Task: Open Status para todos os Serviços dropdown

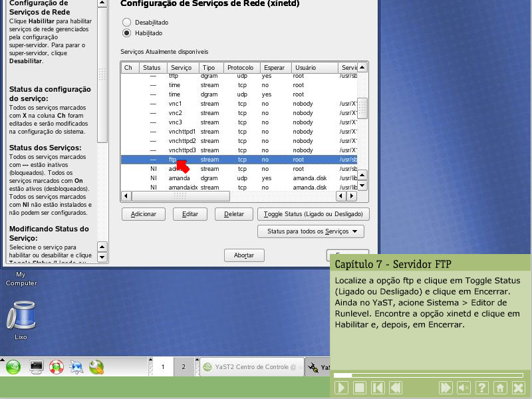Action: coord(311,231)
